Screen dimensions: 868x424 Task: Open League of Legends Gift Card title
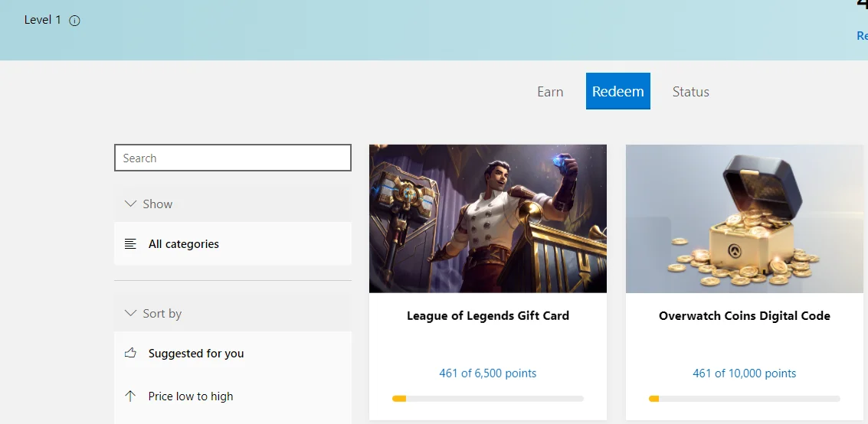pyautogui.click(x=488, y=315)
